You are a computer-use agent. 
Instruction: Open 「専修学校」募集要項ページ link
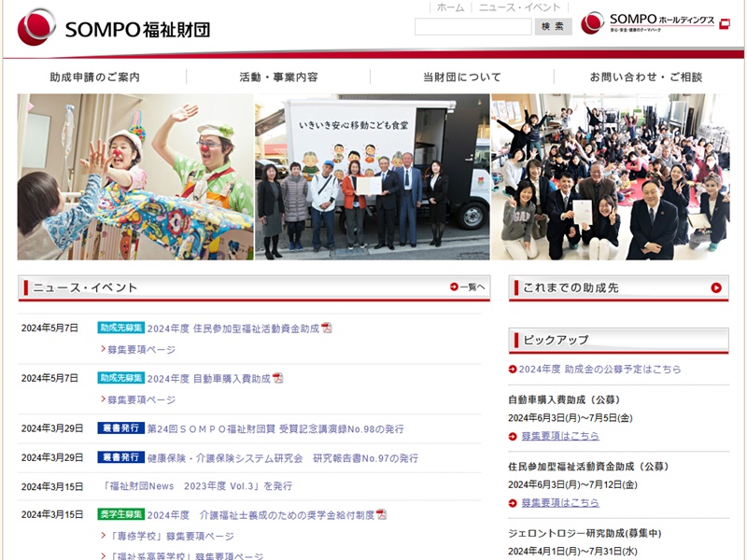point(171,536)
